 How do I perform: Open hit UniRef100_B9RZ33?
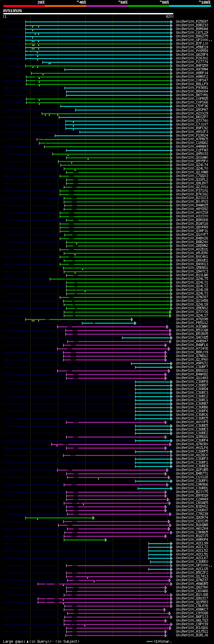pyautogui.click(x=192, y=25)
